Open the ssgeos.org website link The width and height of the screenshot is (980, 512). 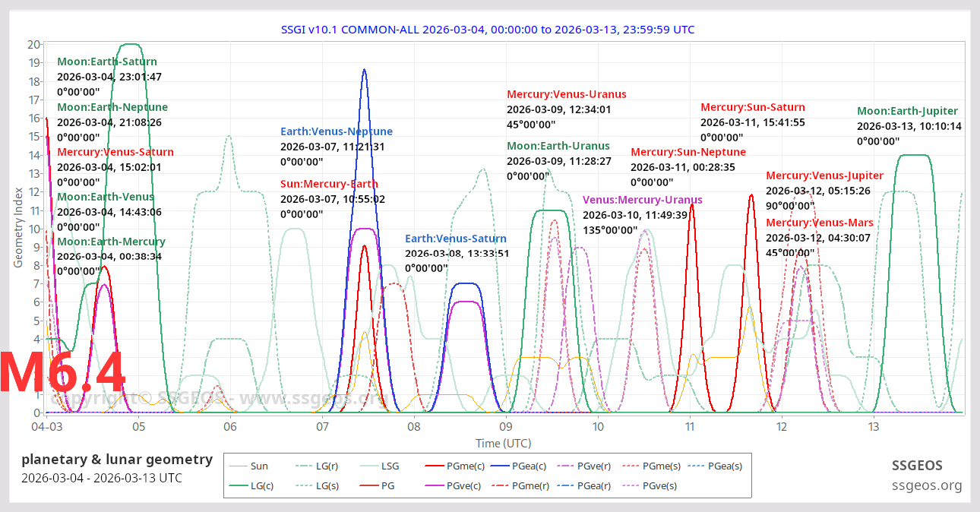click(928, 484)
